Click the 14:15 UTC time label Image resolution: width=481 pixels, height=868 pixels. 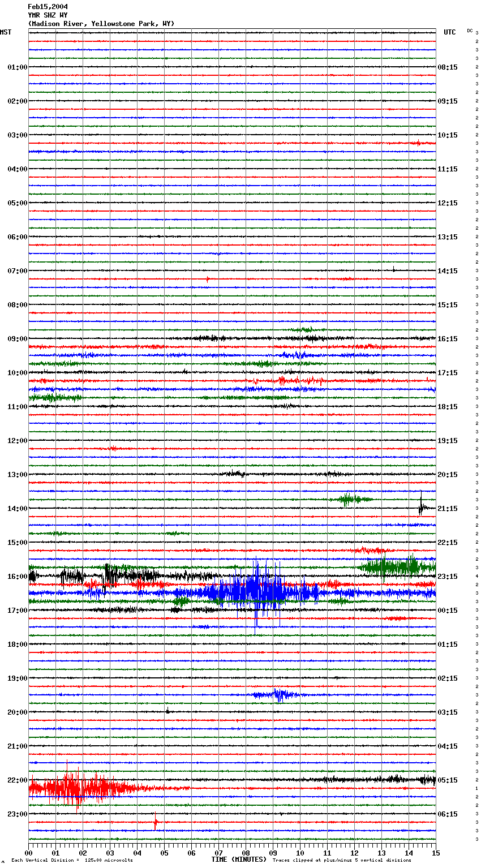pyautogui.click(x=448, y=271)
